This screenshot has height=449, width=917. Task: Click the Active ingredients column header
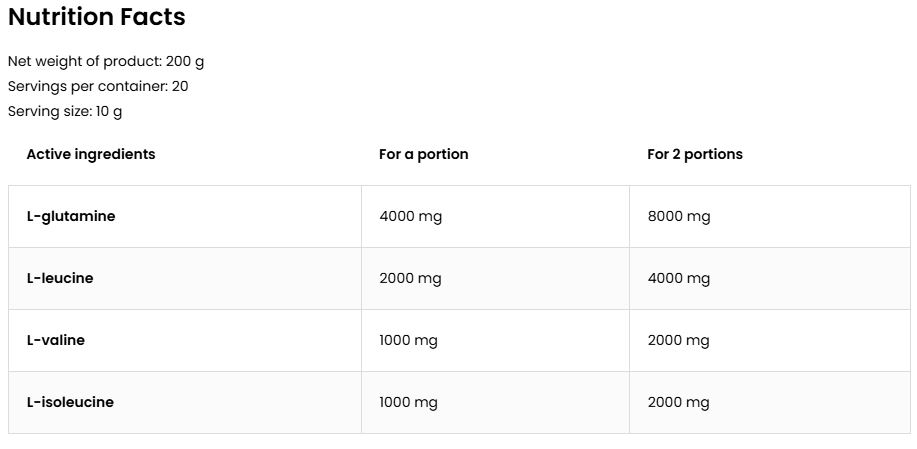(x=91, y=154)
